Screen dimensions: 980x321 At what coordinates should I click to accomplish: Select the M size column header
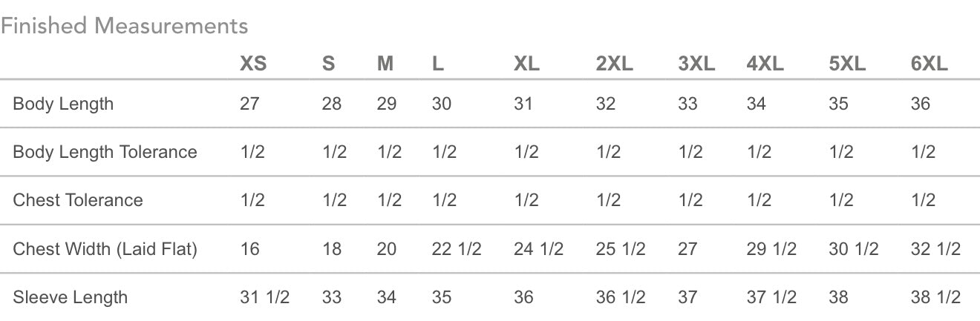[x=385, y=64]
